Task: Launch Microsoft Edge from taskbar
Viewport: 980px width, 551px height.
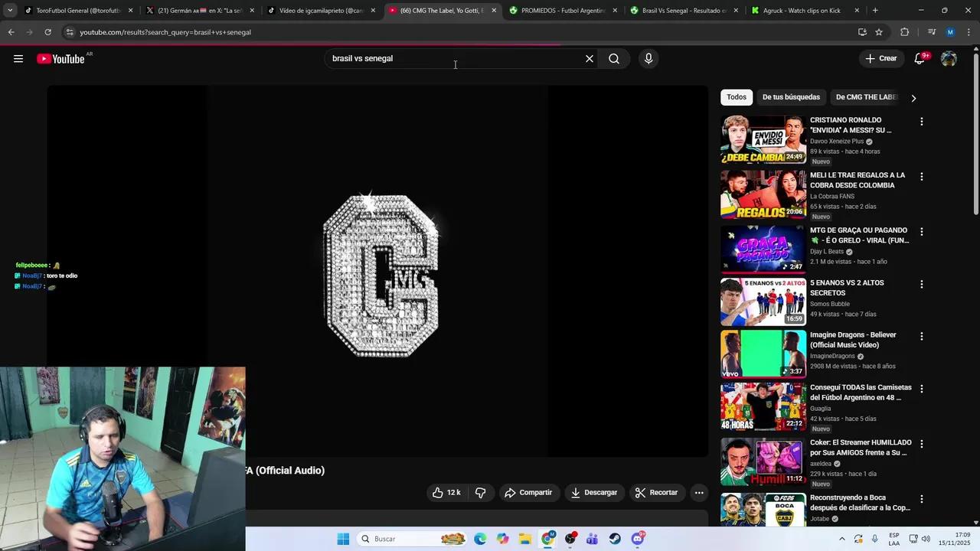Action: (480, 539)
